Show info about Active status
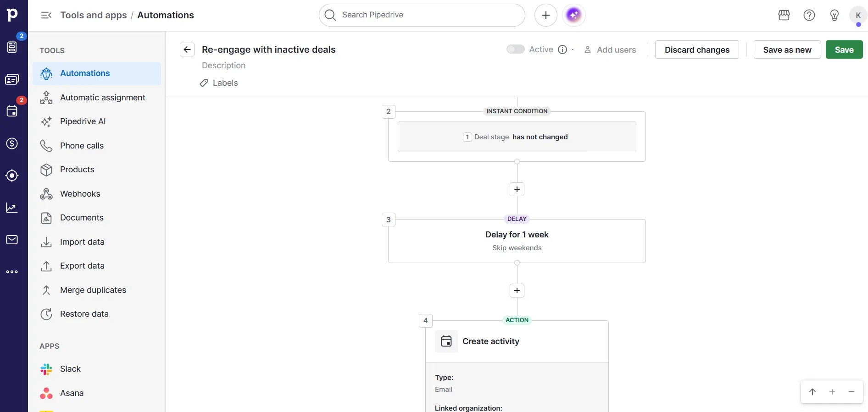Image resolution: width=868 pixels, height=412 pixels. (x=562, y=49)
